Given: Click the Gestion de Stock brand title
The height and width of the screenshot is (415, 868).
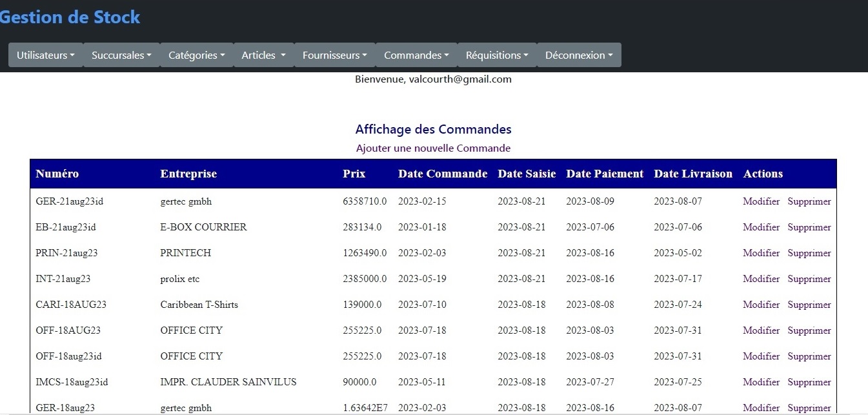Looking at the screenshot, I should pos(70,17).
